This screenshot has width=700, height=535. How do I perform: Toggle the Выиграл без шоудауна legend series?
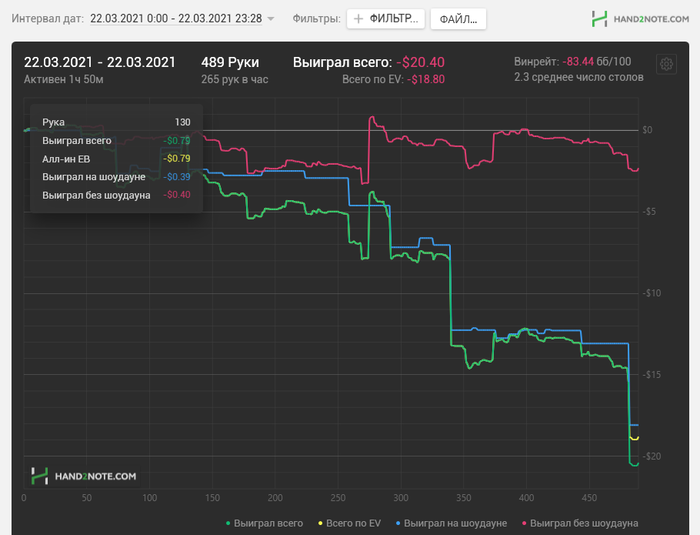pyautogui.click(x=580, y=523)
